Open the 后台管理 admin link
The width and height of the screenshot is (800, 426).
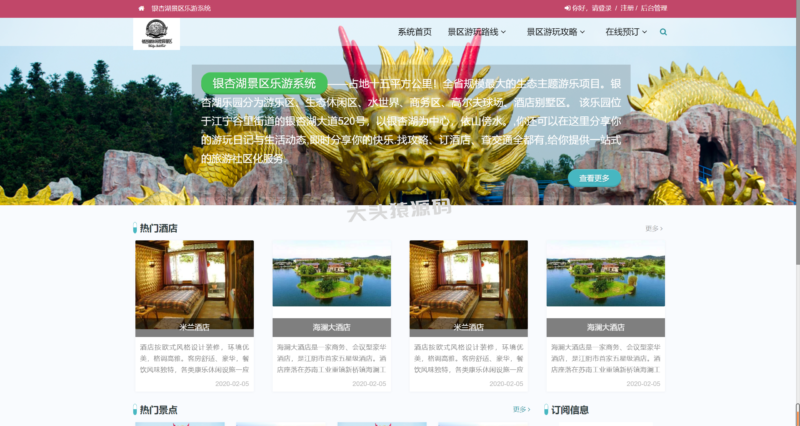coord(654,8)
